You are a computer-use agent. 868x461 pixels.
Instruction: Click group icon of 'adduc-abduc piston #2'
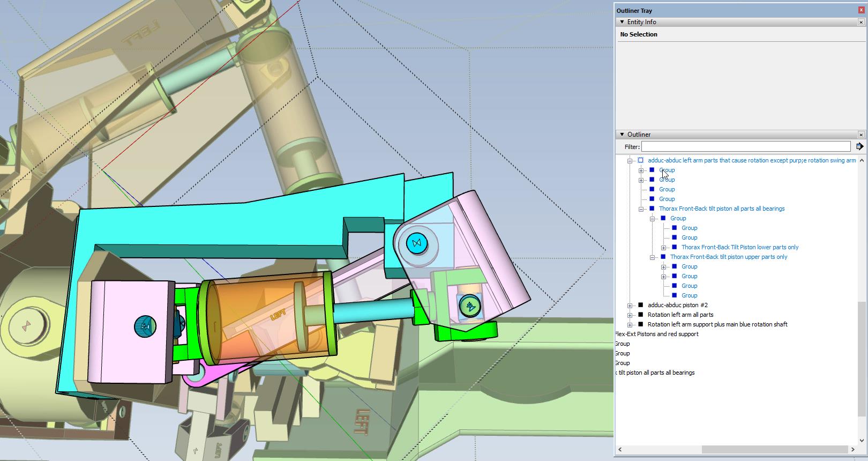641,305
